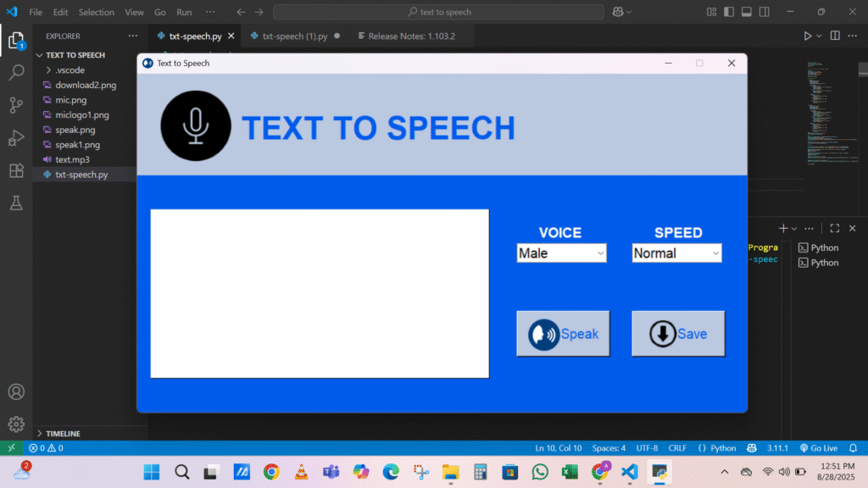Open the Search view in activity bar
The width and height of the screenshot is (868, 488).
coord(17,72)
